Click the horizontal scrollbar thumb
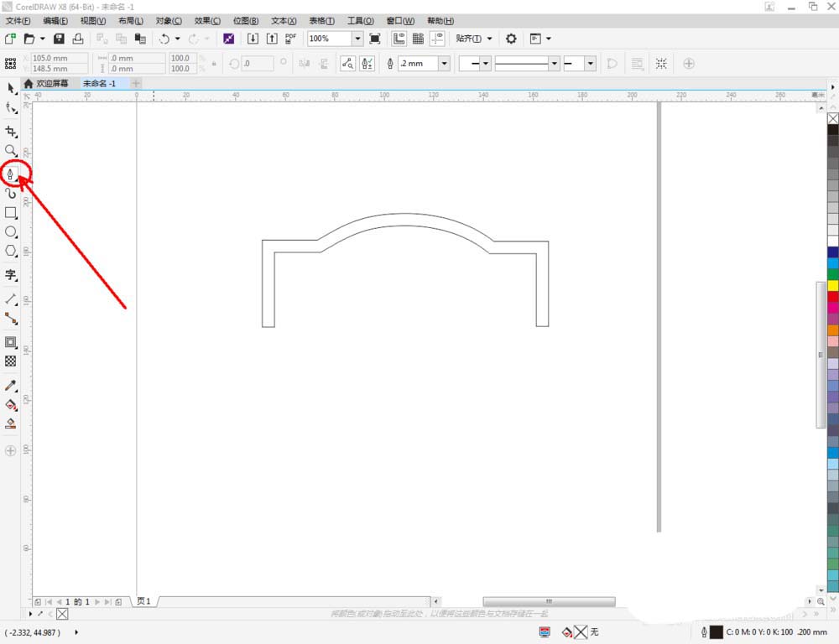Viewport: 839px width, 644px height. 549,602
